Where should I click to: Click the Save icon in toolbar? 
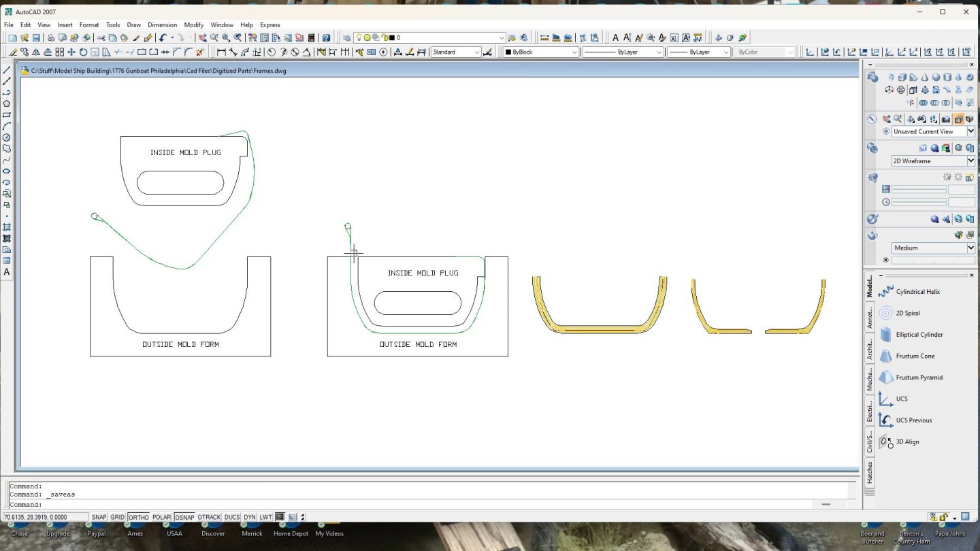coord(36,38)
